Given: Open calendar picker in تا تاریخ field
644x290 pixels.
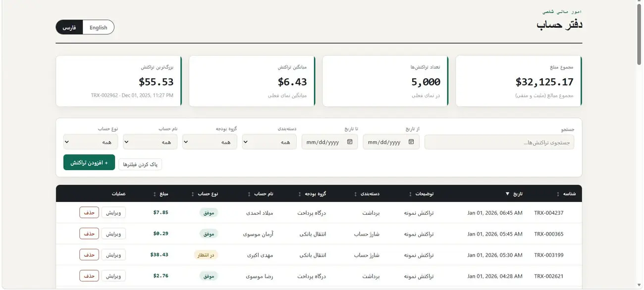Looking at the screenshot, I should coord(350,142).
